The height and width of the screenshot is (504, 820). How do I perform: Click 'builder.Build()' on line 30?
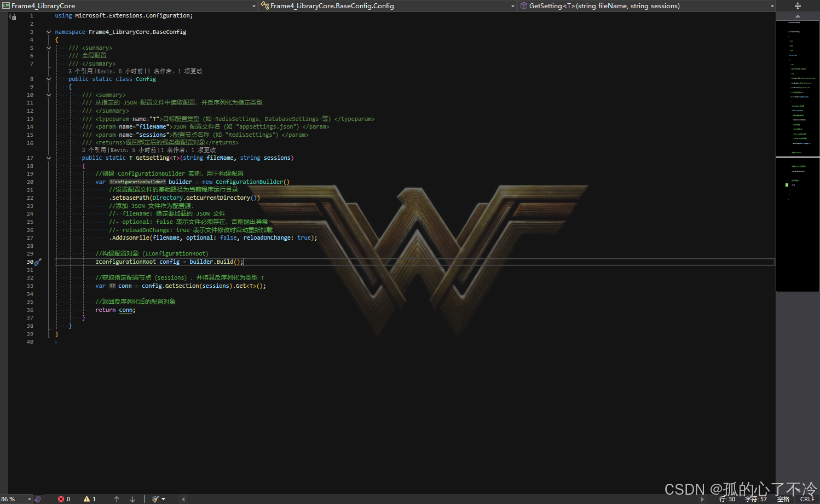point(215,262)
